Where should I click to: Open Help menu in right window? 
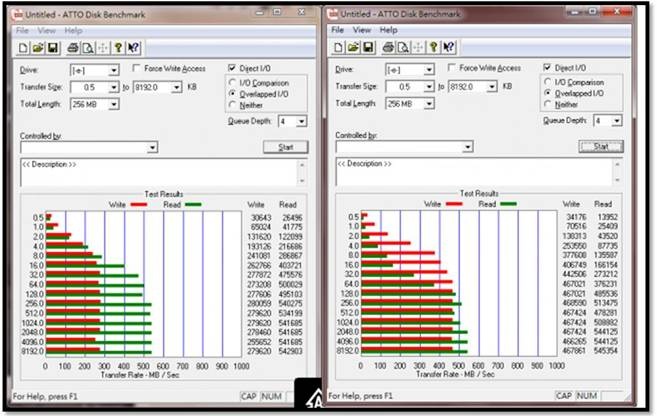tap(388, 30)
